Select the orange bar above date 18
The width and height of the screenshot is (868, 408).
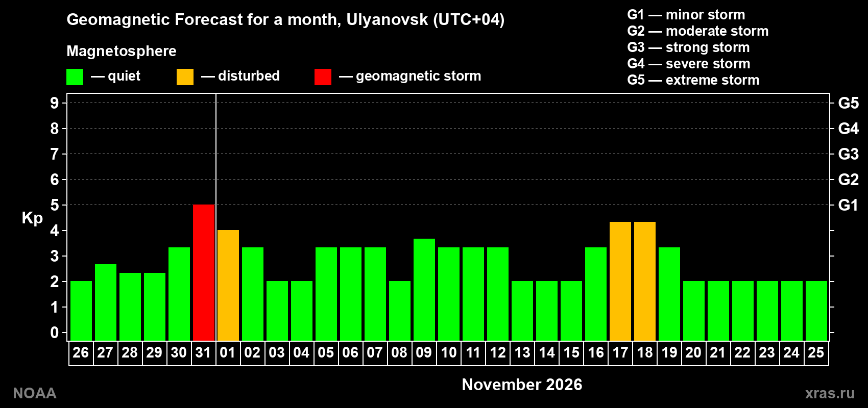tap(645, 281)
